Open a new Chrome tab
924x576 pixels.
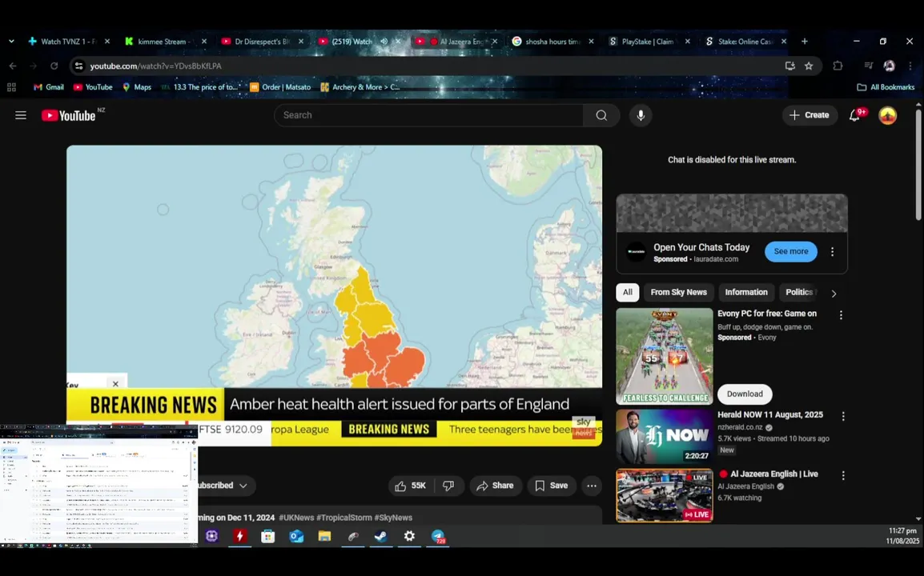(x=805, y=42)
